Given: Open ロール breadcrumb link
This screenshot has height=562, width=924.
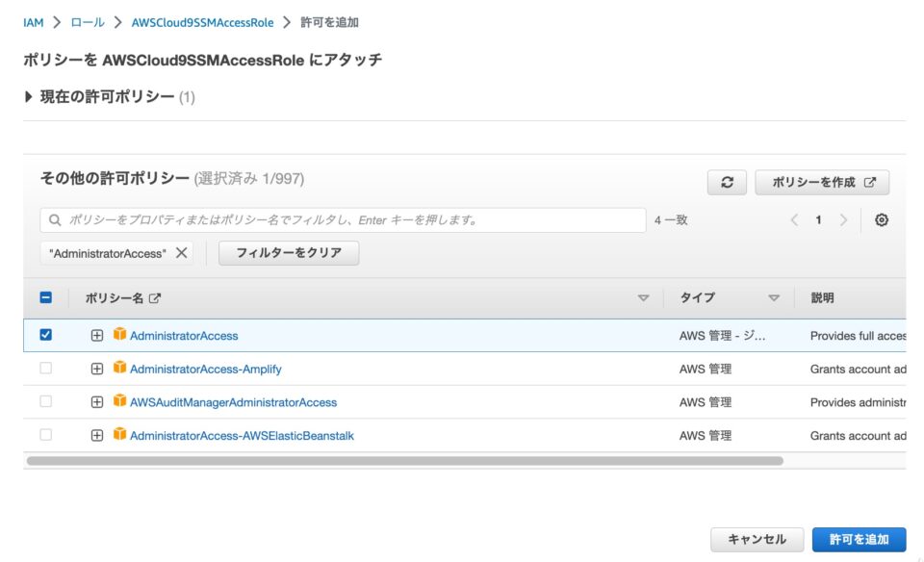Looking at the screenshot, I should coord(88,22).
